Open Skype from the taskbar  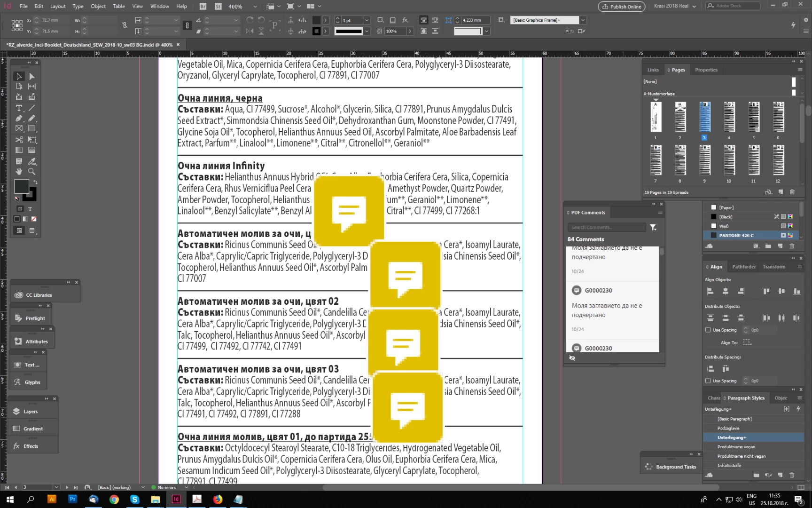[x=135, y=500]
